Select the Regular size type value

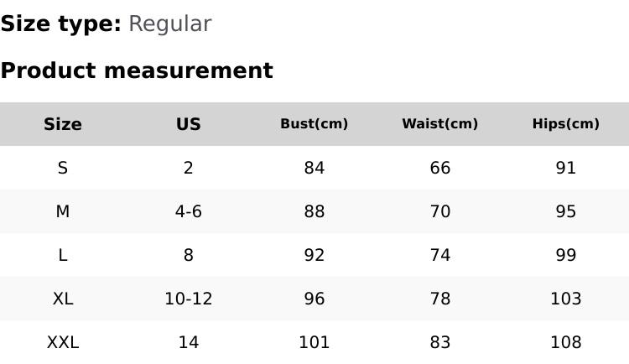point(169,23)
